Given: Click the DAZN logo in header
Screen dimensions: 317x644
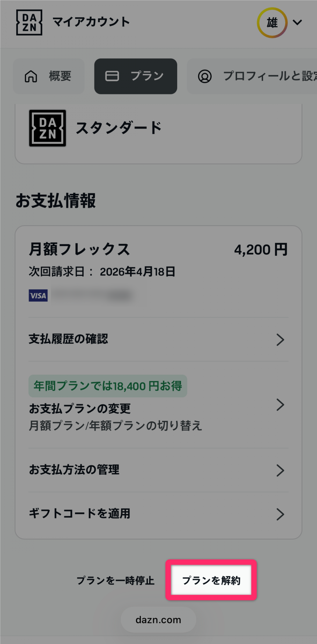Looking at the screenshot, I should pos(29,23).
